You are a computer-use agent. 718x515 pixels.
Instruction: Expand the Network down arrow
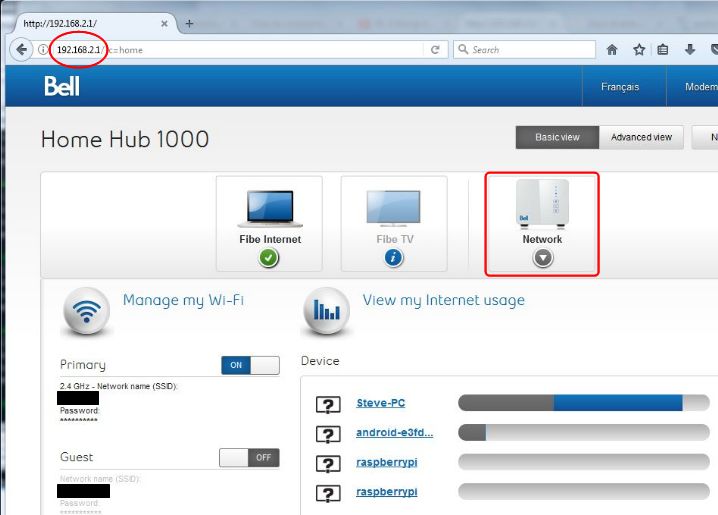click(543, 258)
